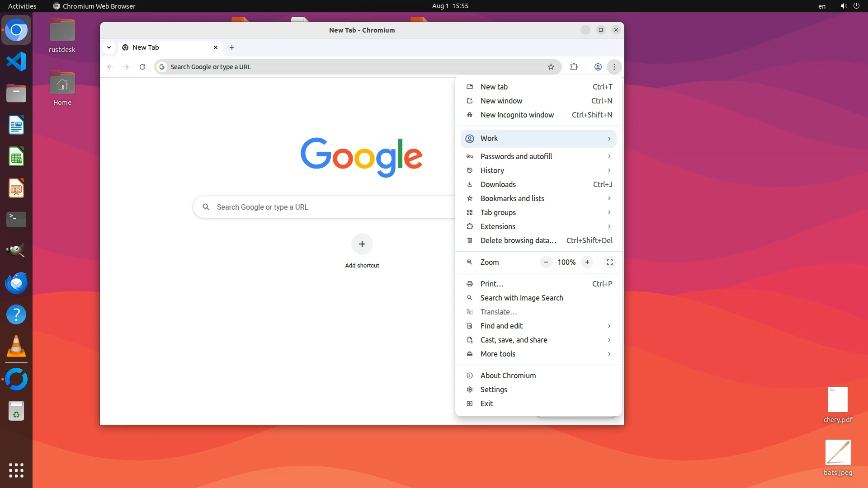Click the Add shortcut button

tap(362, 244)
